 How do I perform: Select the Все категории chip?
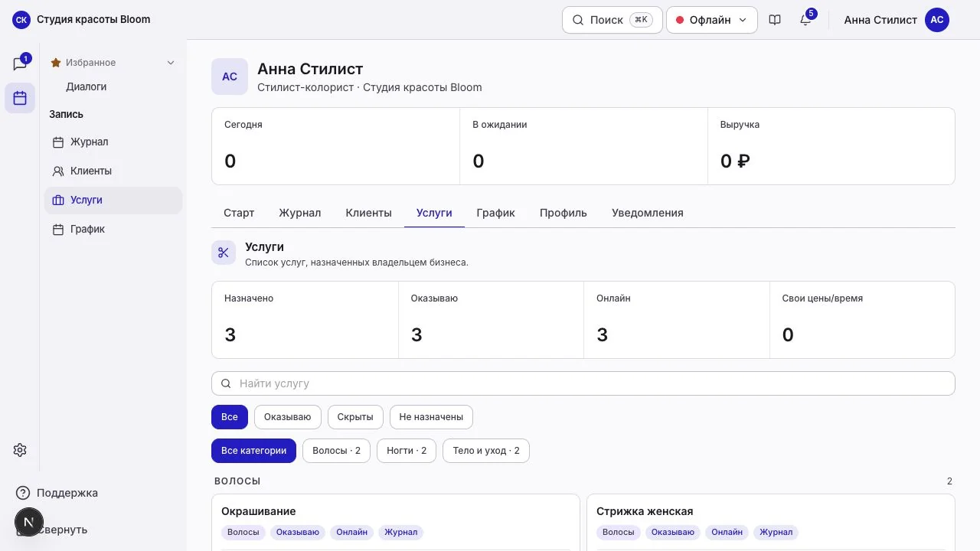(x=254, y=451)
